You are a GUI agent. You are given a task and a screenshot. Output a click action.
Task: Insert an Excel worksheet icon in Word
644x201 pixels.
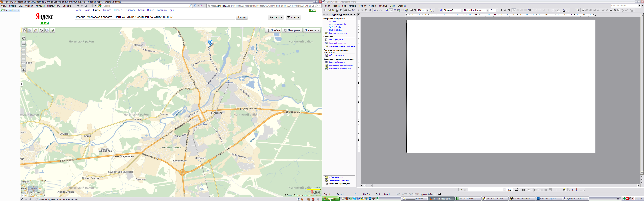pos(399,10)
